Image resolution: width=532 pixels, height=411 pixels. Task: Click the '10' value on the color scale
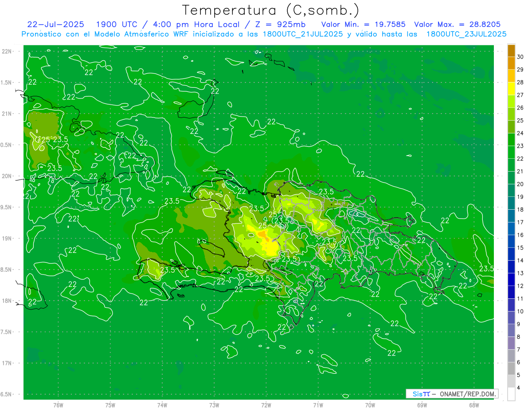(x=520, y=311)
